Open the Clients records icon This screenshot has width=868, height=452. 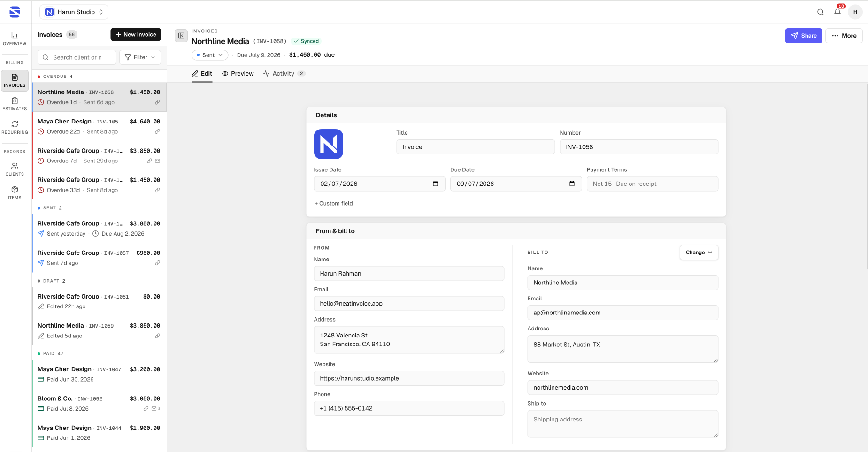15,169
